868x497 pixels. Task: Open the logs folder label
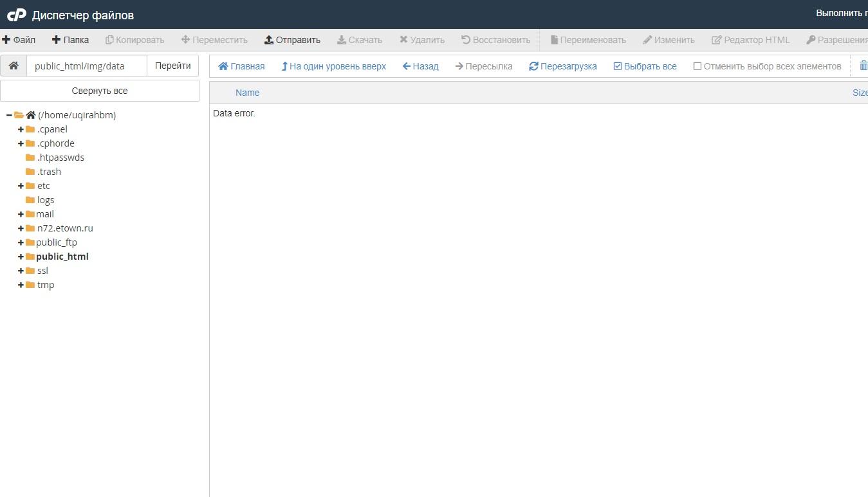tap(46, 200)
